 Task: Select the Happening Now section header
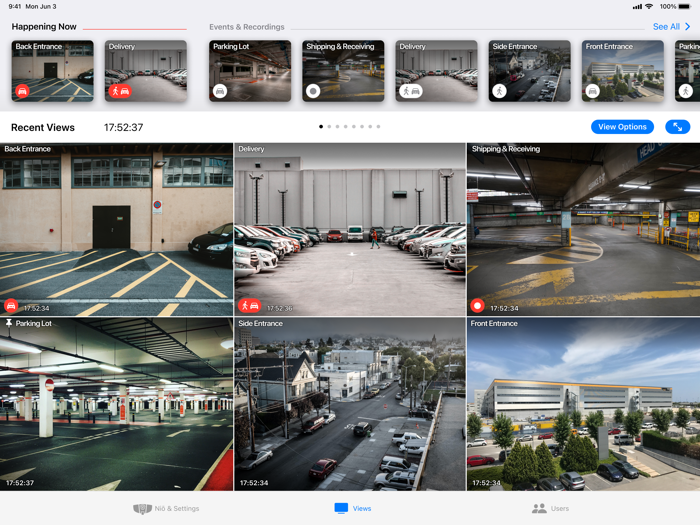(x=44, y=27)
